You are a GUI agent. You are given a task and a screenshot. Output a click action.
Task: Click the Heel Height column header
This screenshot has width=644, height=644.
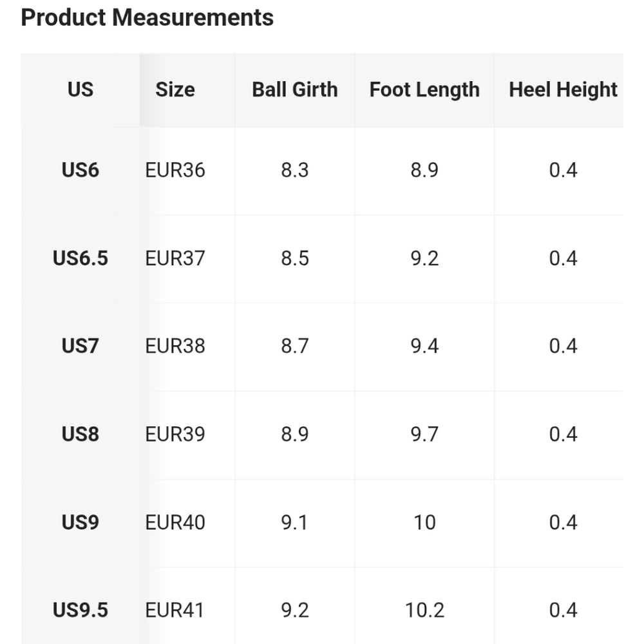coord(563,90)
